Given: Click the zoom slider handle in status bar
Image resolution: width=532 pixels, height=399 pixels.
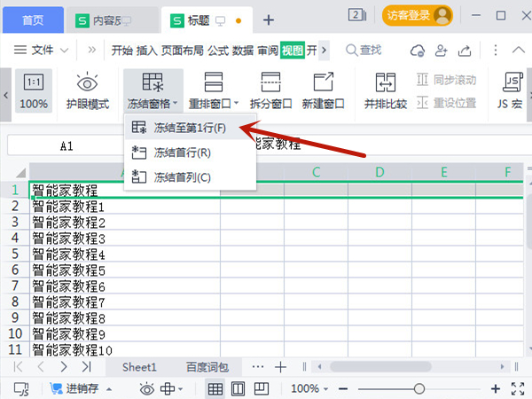Looking at the screenshot, I should pos(419,388).
